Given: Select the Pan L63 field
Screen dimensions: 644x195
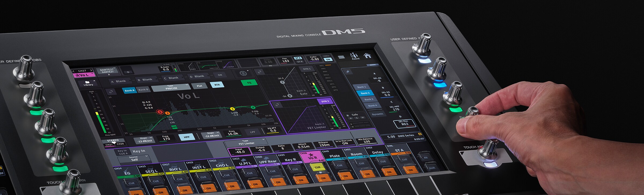Looking at the screenshot, I should (286, 60).
